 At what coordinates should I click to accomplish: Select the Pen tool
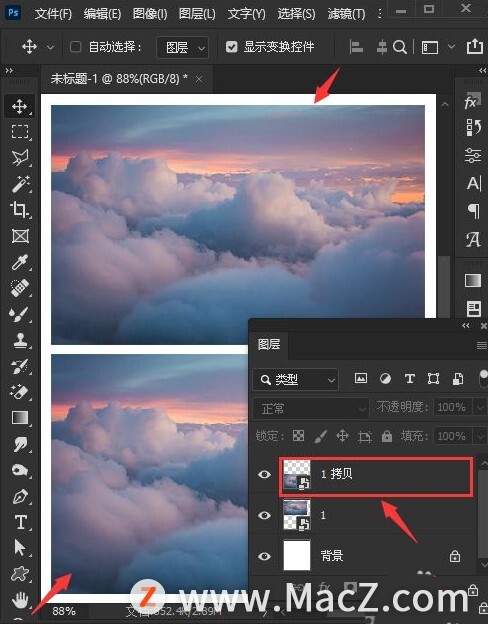point(20,496)
